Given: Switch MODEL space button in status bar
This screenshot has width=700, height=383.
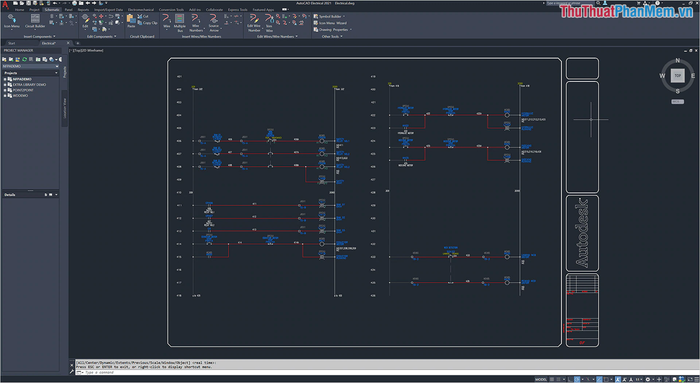Looking at the screenshot, I should [x=541, y=379].
